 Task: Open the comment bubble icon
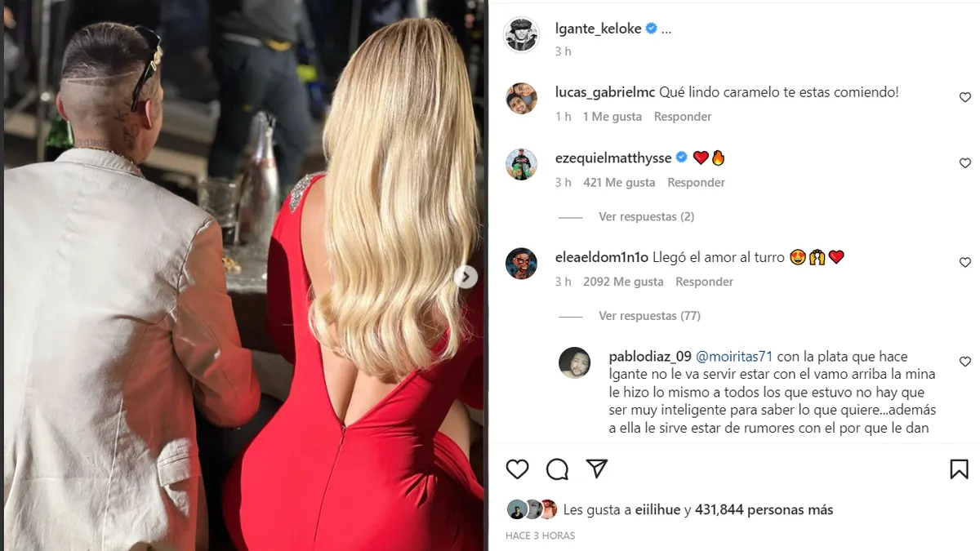(557, 469)
